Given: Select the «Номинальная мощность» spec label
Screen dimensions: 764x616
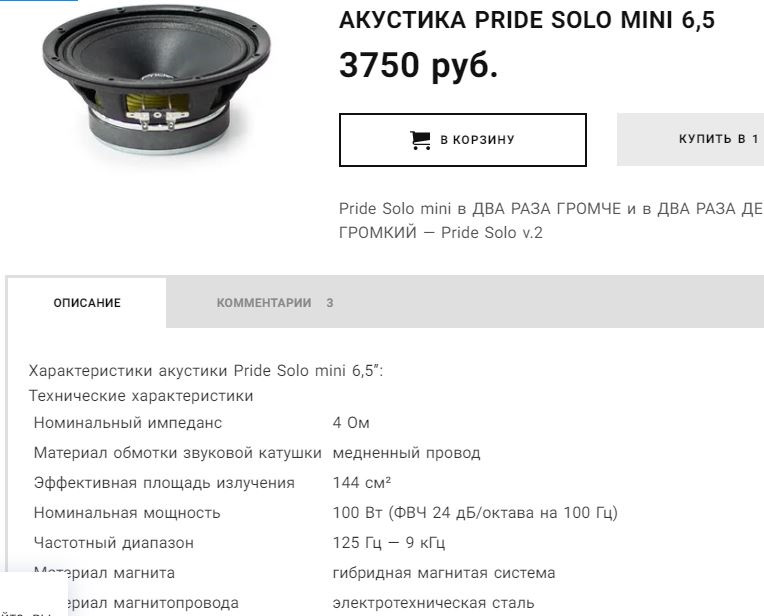Looking at the screenshot, I should 127,513.
